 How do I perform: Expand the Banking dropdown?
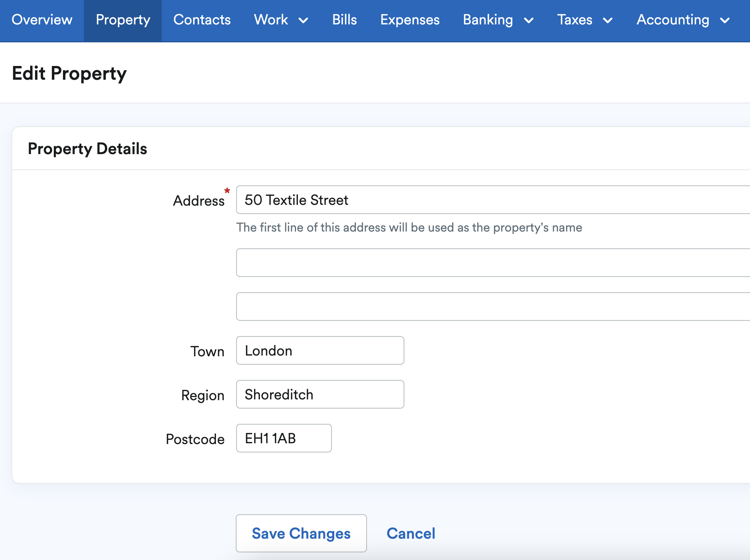[498, 20]
